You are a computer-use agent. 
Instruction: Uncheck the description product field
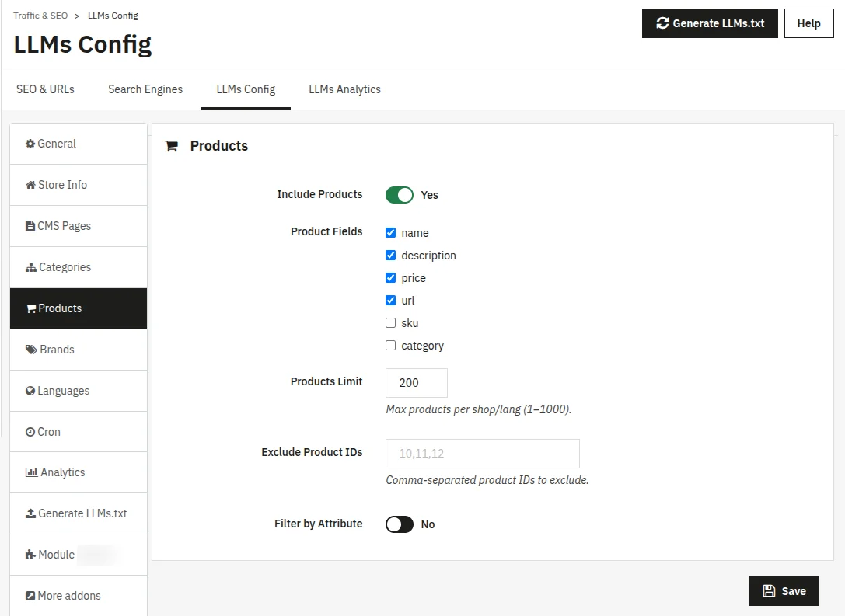pos(391,256)
